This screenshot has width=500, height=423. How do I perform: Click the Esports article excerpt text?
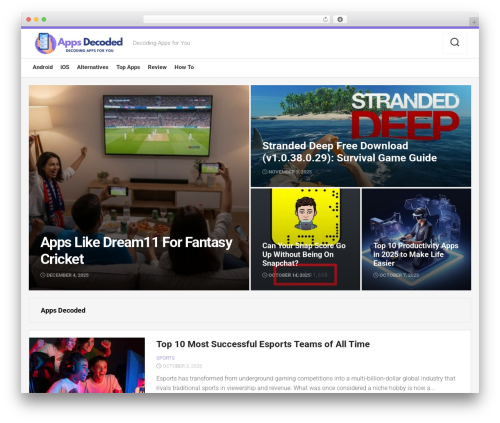[306, 383]
